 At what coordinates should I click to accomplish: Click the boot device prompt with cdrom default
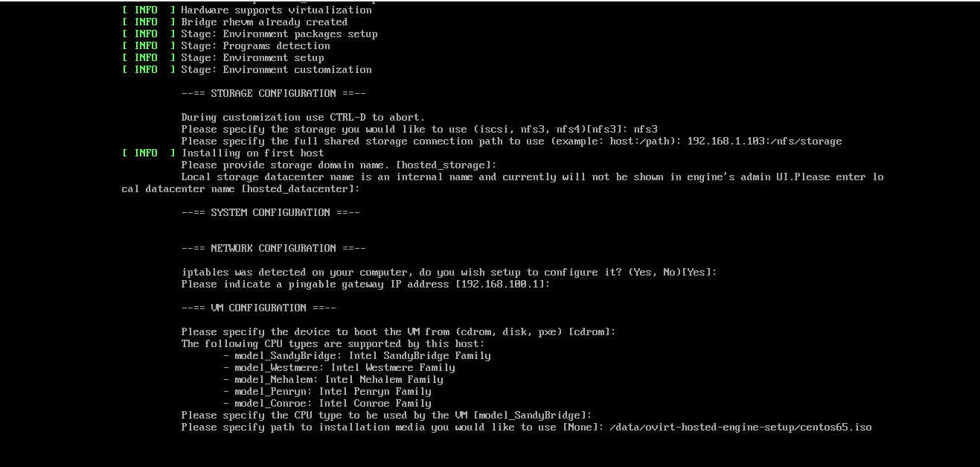tap(398, 331)
